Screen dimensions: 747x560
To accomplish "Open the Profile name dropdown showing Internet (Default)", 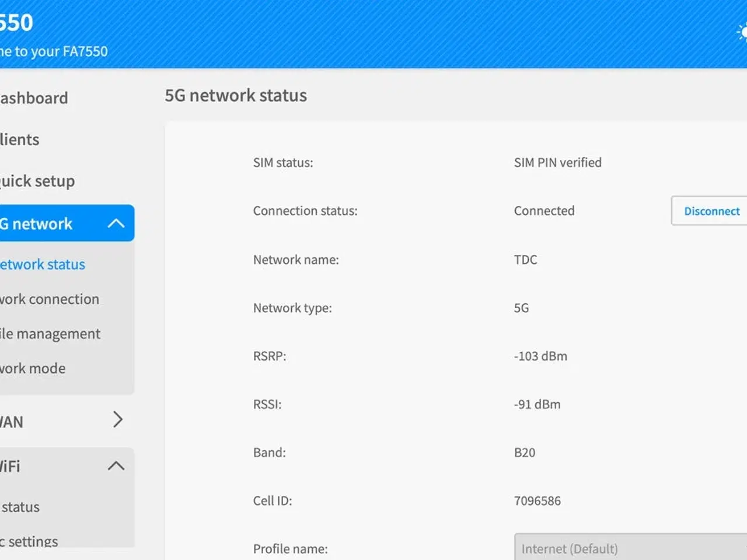I will [x=630, y=548].
